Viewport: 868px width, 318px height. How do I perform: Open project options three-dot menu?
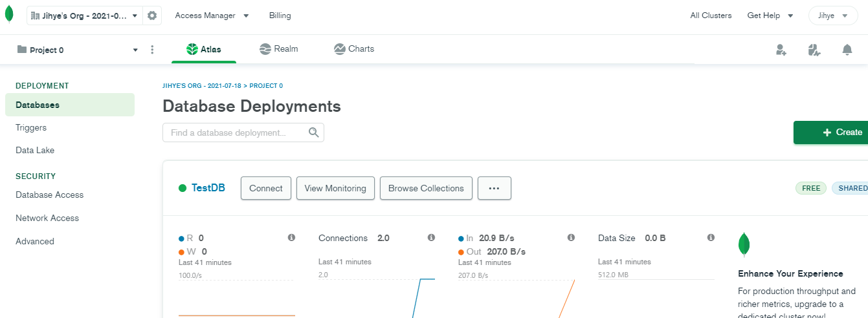coord(152,50)
